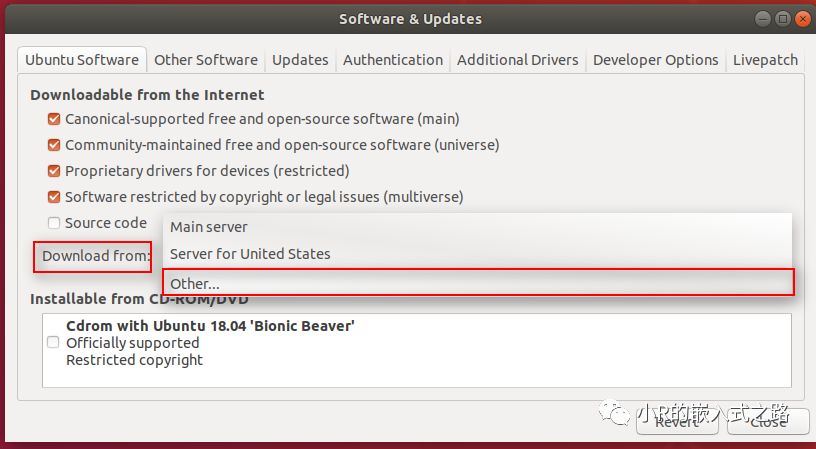Click the Restricted copyright text

pyautogui.click(x=134, y=360)
